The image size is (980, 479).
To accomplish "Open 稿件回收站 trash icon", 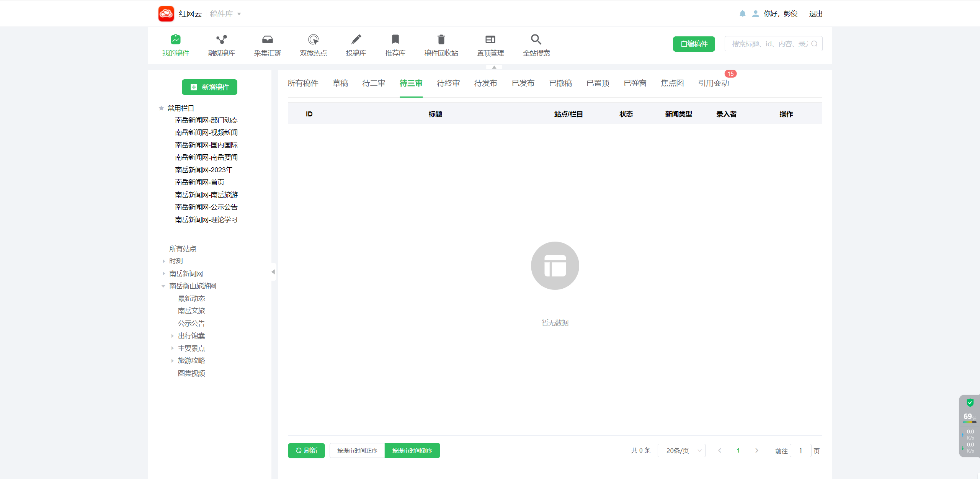I will (x=441, y=39).
